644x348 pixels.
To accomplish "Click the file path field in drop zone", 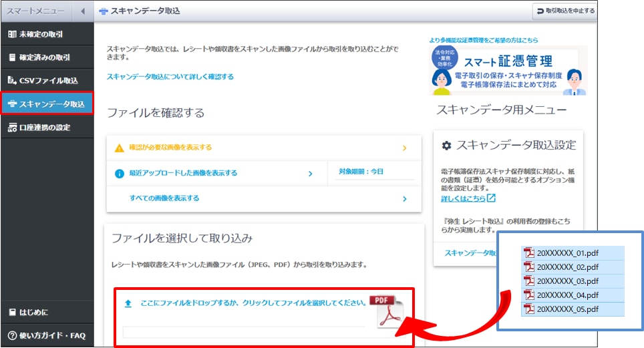I will click(x=244, y=332).
